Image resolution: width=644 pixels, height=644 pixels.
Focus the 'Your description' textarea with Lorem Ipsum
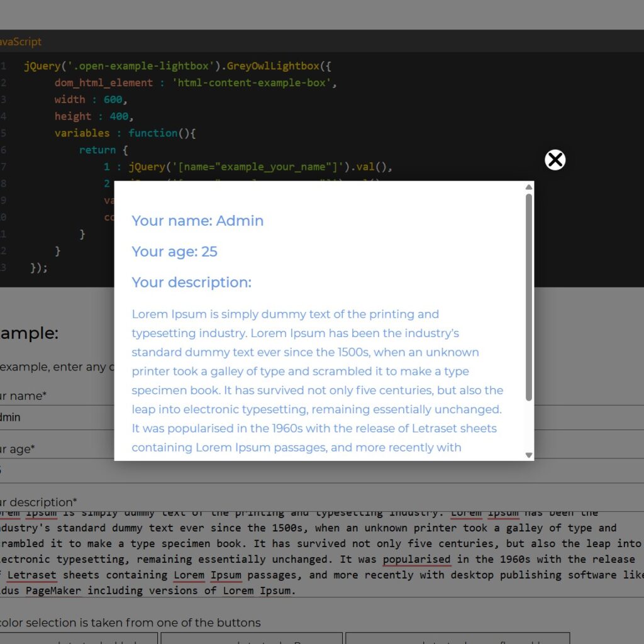(x=322, y=554)
